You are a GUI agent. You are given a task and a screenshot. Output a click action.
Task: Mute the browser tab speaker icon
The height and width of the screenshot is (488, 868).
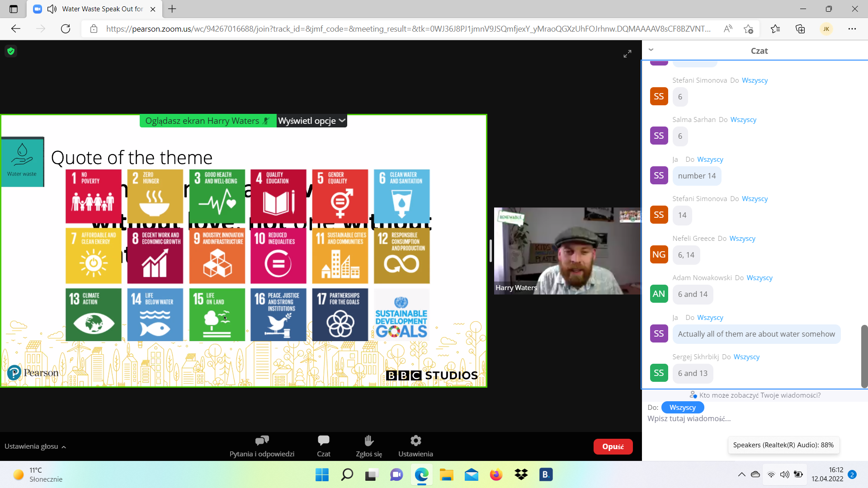(x=52, y=9)
